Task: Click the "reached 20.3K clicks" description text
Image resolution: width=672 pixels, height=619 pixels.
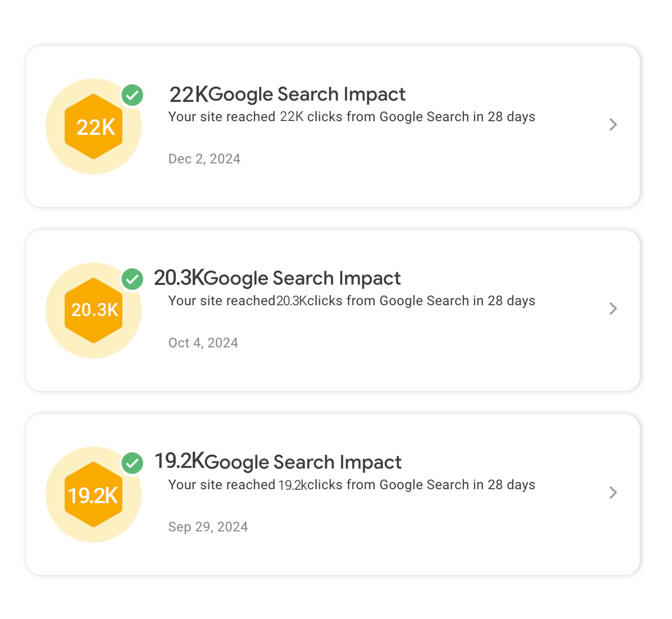Action: pos(351,301)
